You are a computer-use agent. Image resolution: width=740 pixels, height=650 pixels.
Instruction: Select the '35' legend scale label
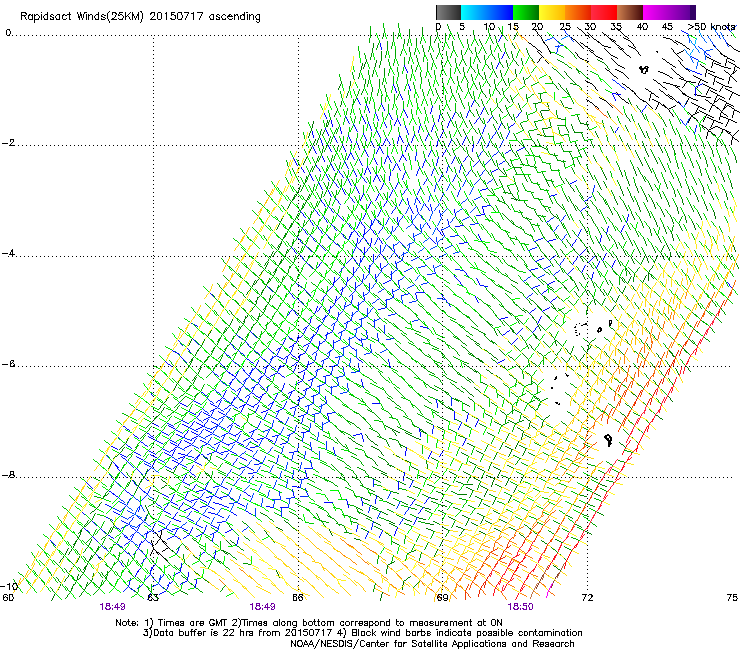[616, 27]
